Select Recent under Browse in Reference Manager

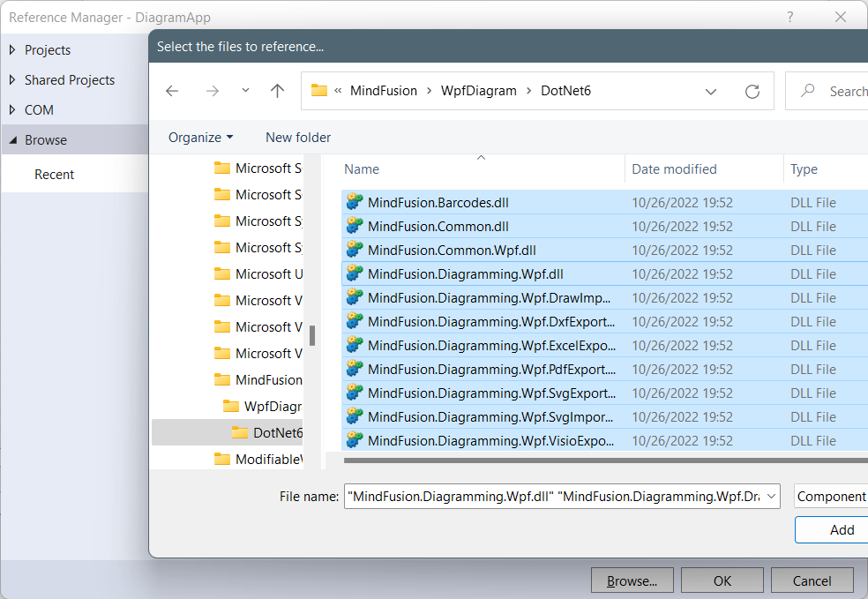point(55,175)
